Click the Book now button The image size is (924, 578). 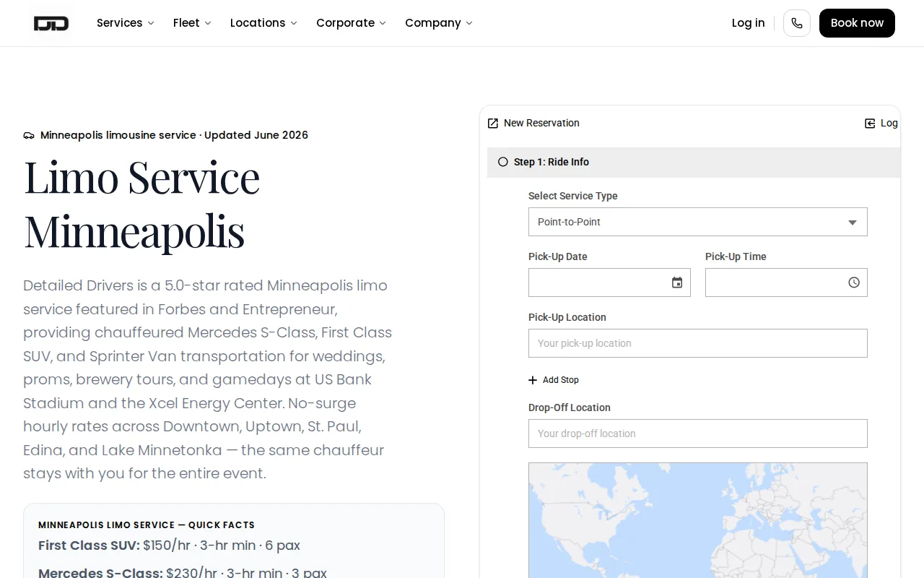[x=857, y=23]
